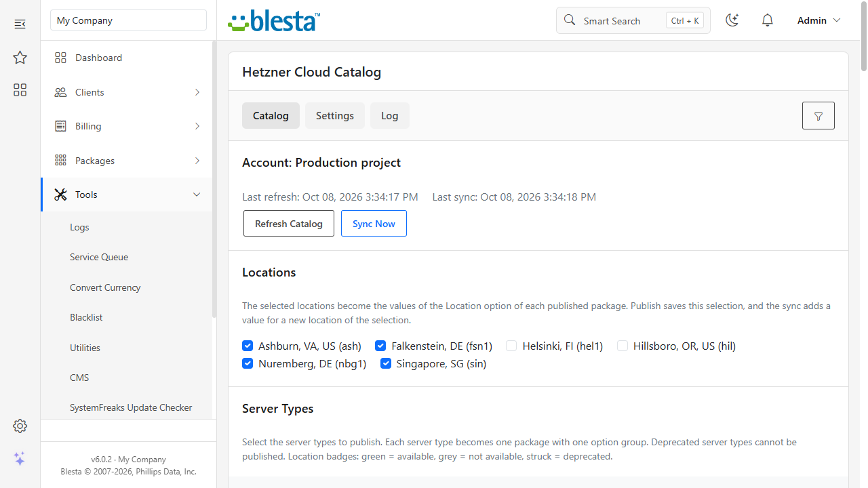This screenshot has width=868, height=488.
Task: Collapse the sidebar with the menu toggle icon
Action: (20, 24)
